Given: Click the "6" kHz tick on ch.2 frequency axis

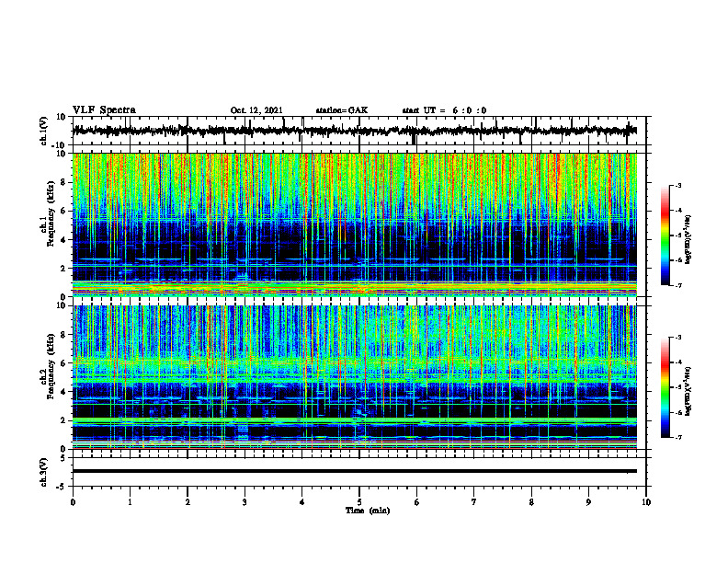Looking at the screenshot, I should pyautogui.click(x=64, y=363).
